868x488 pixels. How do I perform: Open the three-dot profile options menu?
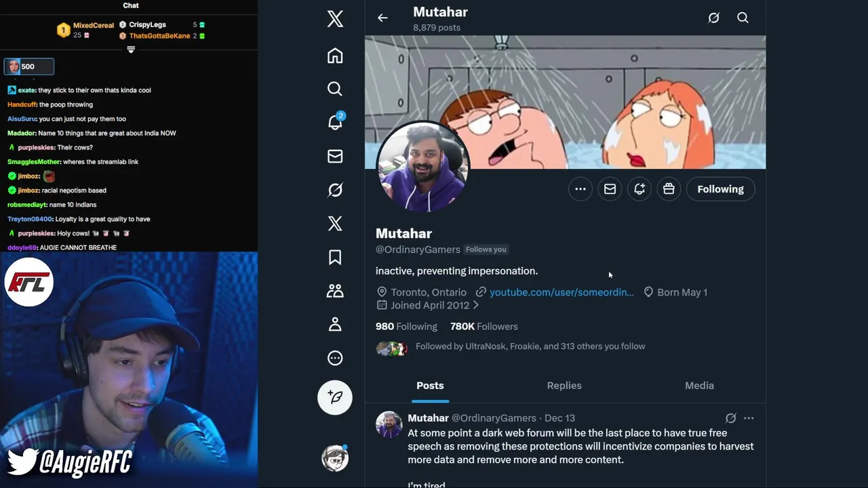pos(580,189)
